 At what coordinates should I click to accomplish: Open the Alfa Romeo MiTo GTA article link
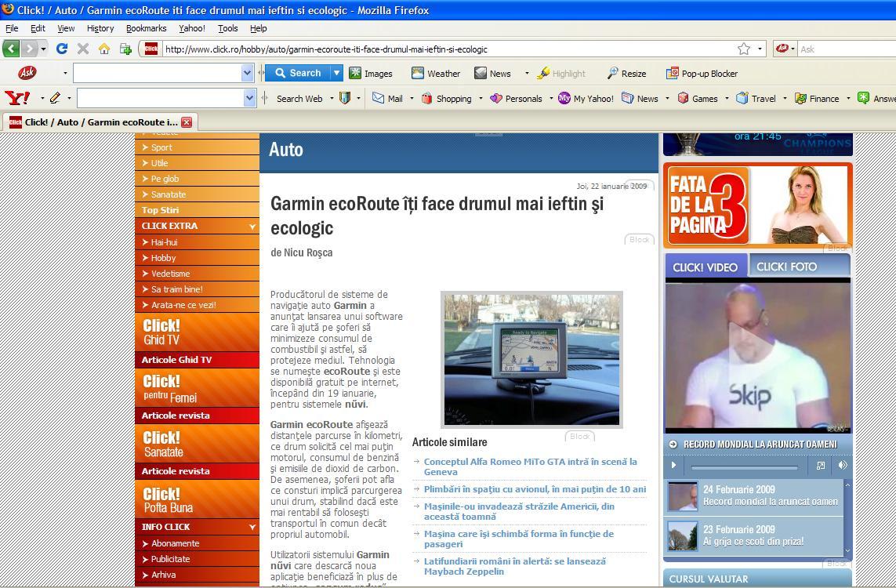tap(530, 466)
